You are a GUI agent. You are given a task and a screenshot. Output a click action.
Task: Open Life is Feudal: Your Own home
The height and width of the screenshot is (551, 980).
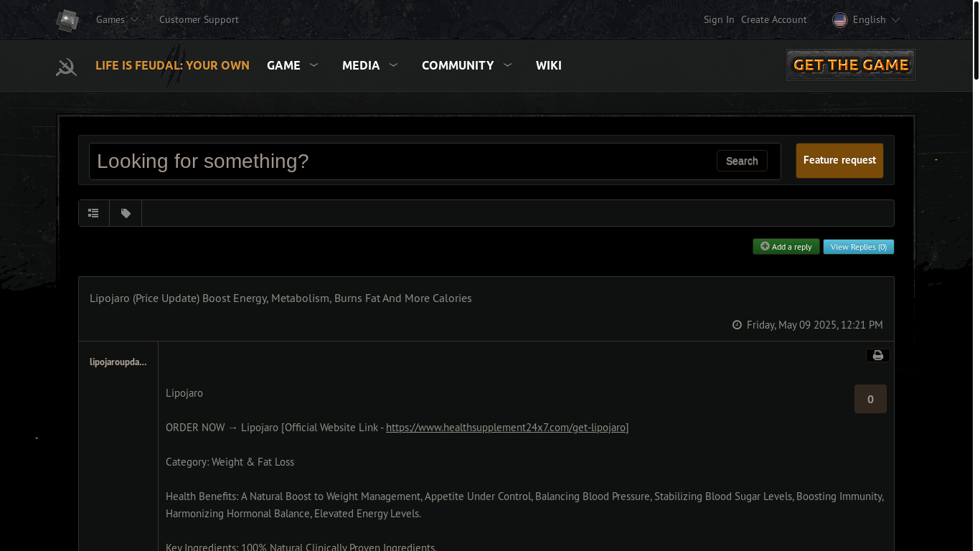point(172,65)
